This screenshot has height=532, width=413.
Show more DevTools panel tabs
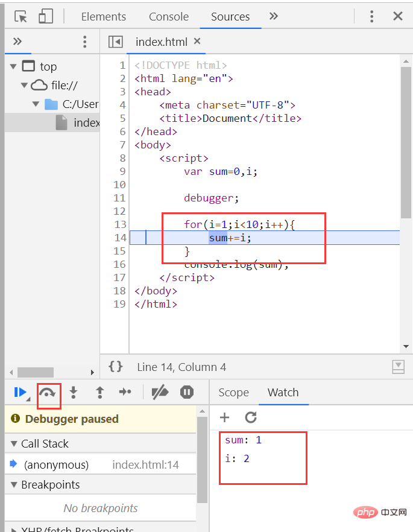coord(274,16)
